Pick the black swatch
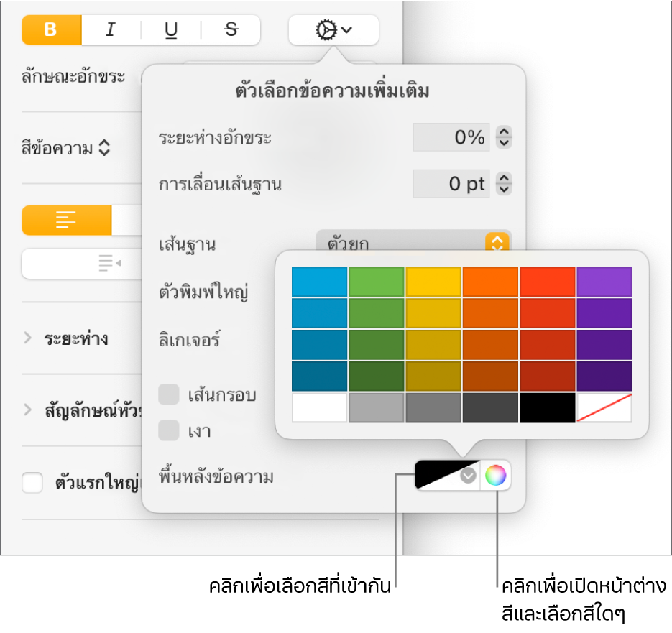This screenshot has width=672, height=633. tap(547, 407)
